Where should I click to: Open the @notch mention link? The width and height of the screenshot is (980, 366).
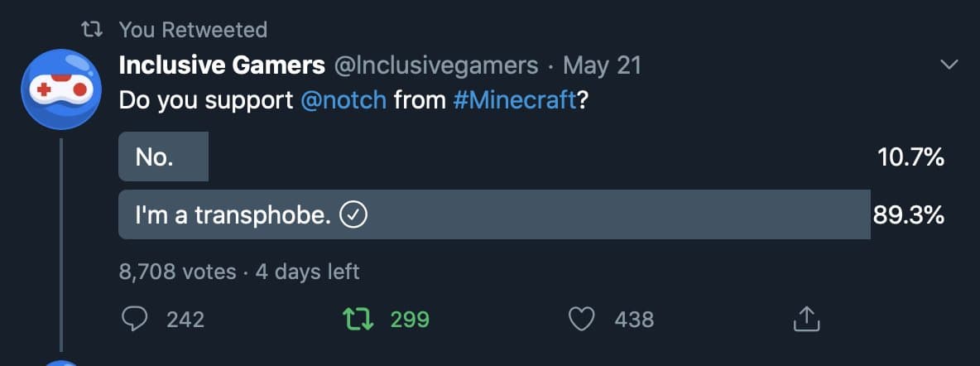343,100
